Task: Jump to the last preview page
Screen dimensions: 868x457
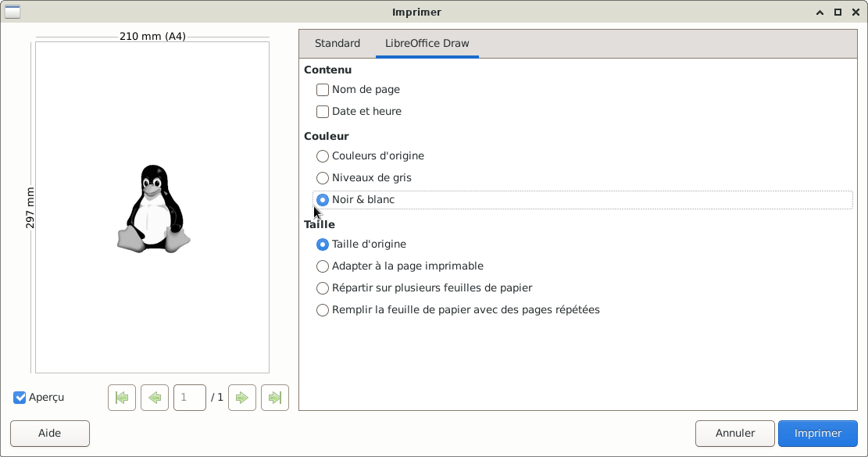Action: tap(275, 398)
